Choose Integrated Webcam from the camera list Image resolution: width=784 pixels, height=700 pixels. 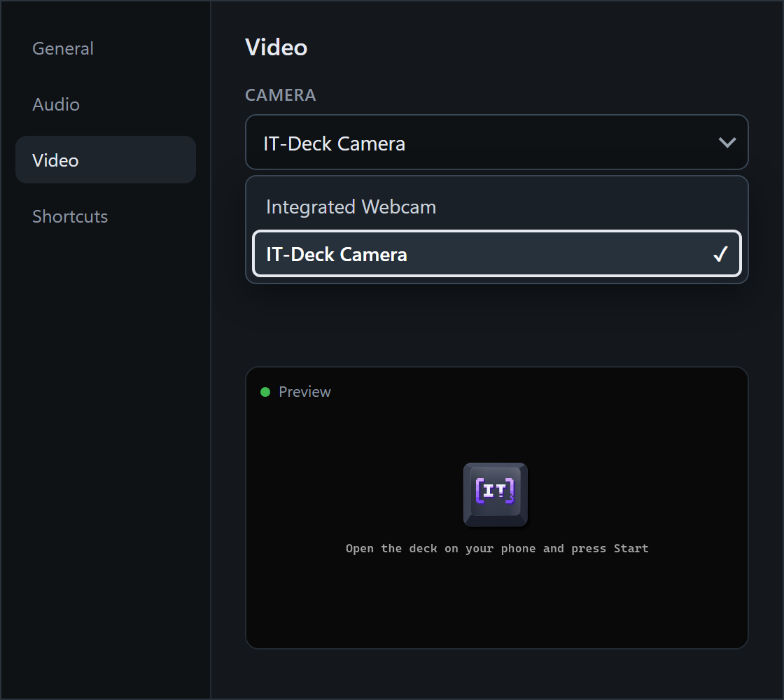tap(496, 207)
